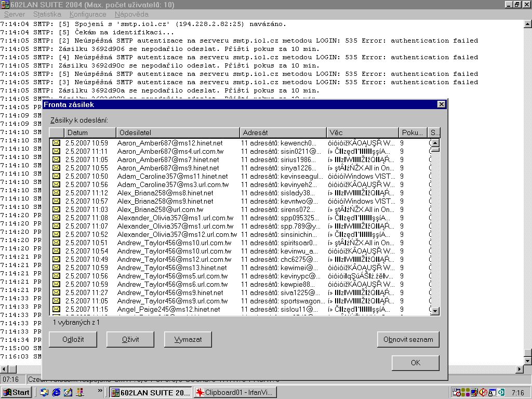This screenshot has height=399, width=532.
Task: Select recipient cell starting sportswagon
Action: pyautogui.click(x=283, y=301)
